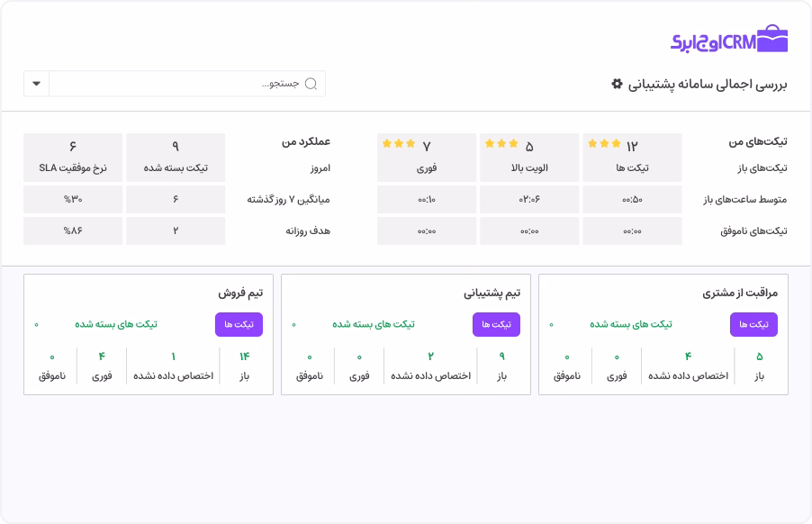
Task: Select the open count 14 in تیم فروش
Action: point(244,357)
